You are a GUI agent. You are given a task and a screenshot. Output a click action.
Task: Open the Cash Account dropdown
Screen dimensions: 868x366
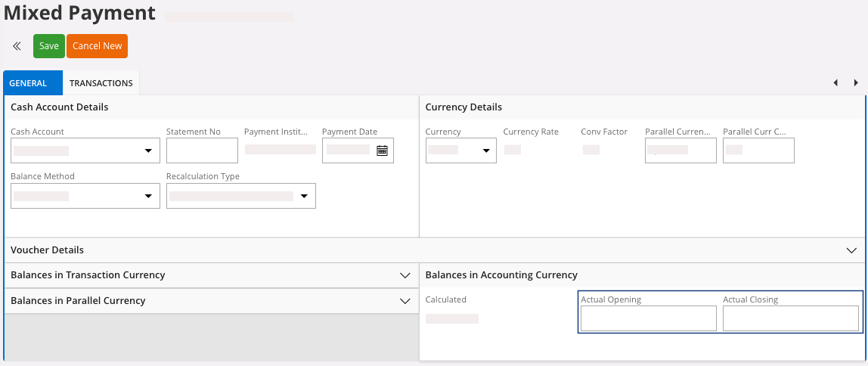[x=148, y=151]
